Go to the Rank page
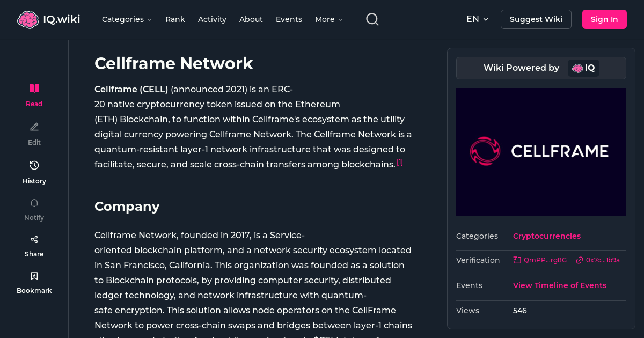Viewport: 644px width, 338px height. (175, 19)
